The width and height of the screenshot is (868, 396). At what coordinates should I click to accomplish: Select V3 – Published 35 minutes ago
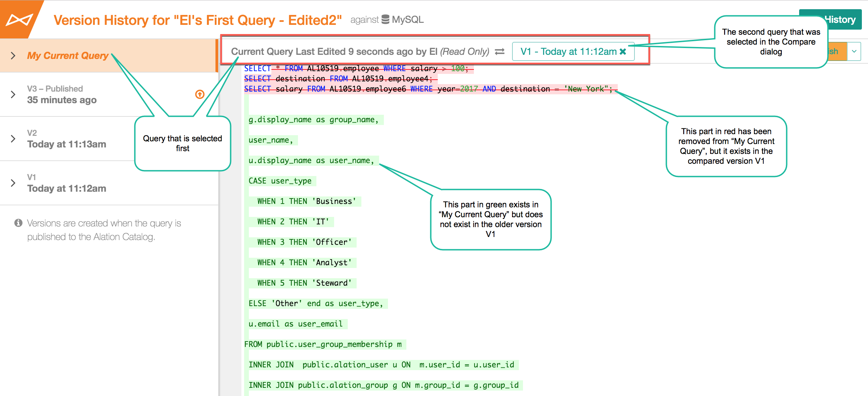[109, 94]
